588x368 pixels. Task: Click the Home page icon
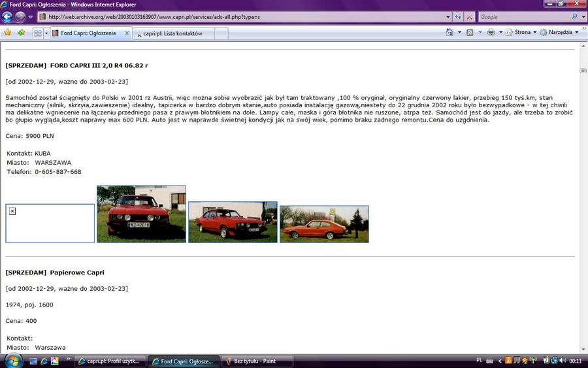pyautogui.click(x=449, y=32)
